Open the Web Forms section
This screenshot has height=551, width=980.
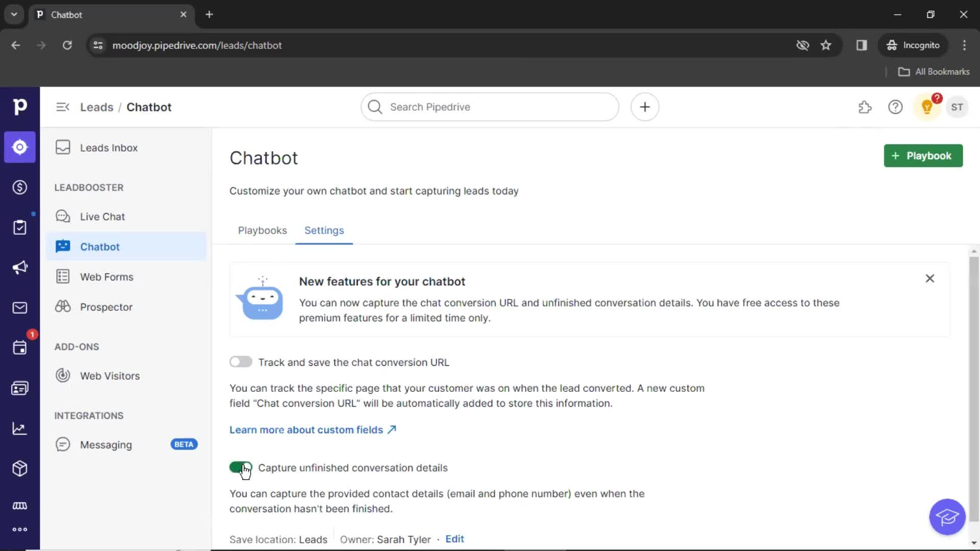tap(106, 277)
